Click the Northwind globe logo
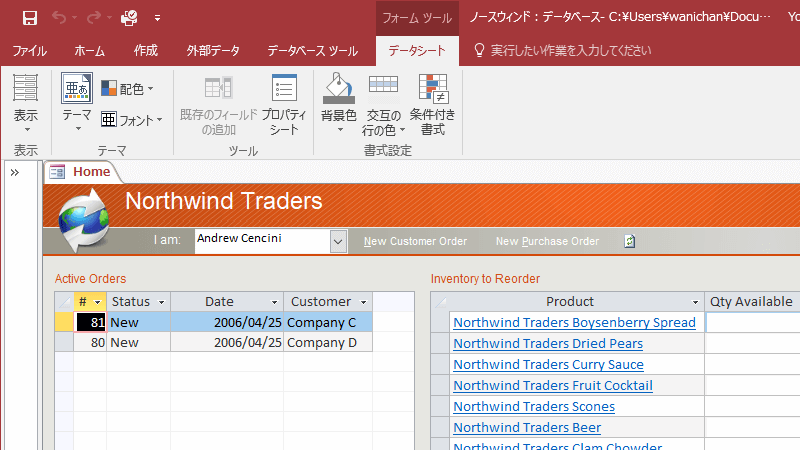Viewport: 800px width, 450px height. 84,220
